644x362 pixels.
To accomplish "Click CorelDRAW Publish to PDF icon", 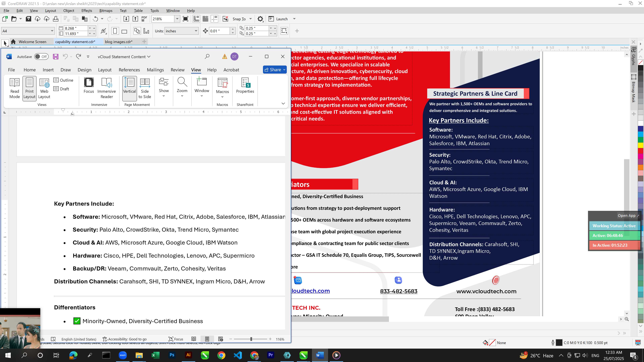I will pyautogui.click(x=144, y=19).
